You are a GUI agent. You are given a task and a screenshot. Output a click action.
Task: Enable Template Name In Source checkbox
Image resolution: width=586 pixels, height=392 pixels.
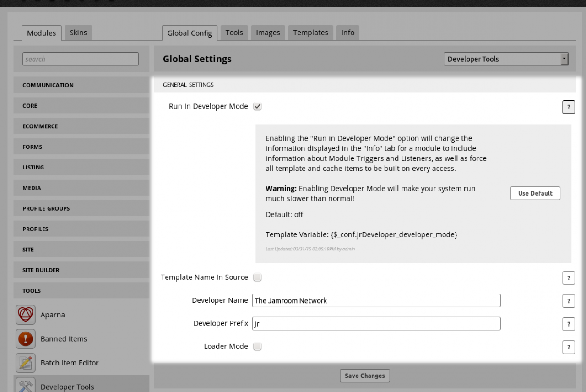click(x=257, y=278)
